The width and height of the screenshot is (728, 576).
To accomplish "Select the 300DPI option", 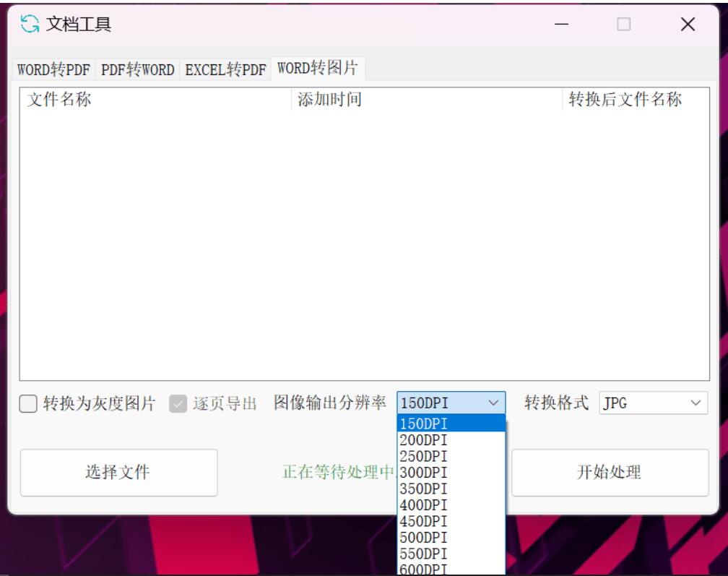I will (x=451, y=473).
